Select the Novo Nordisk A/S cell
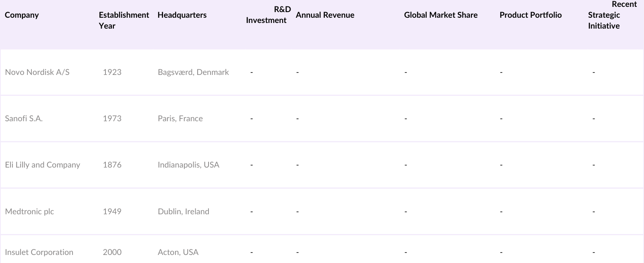 (x=37, y=72)
